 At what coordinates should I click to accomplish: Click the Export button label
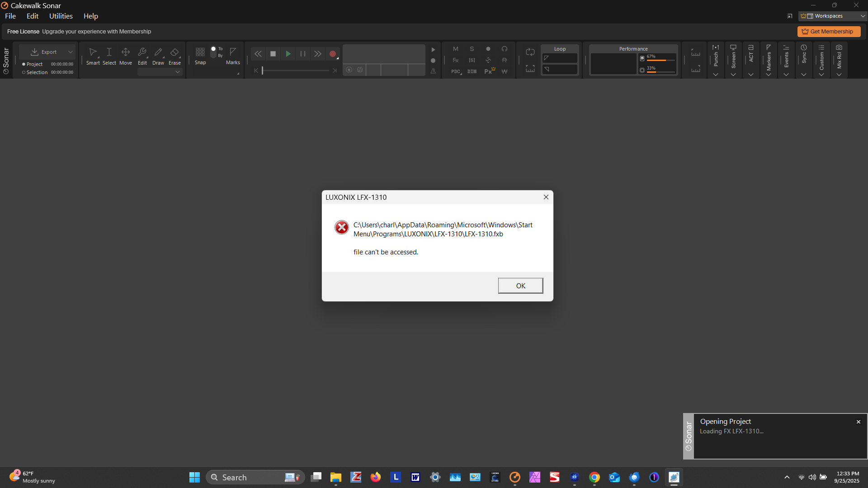(49, 52)
